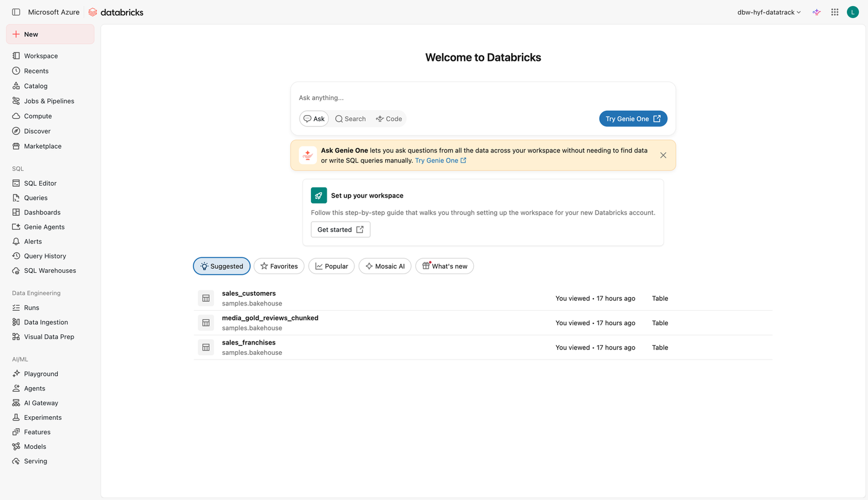Viewport: 868px width, 500px height.
Task: Click the Experiments flask icon
Action: pos(16,417)
